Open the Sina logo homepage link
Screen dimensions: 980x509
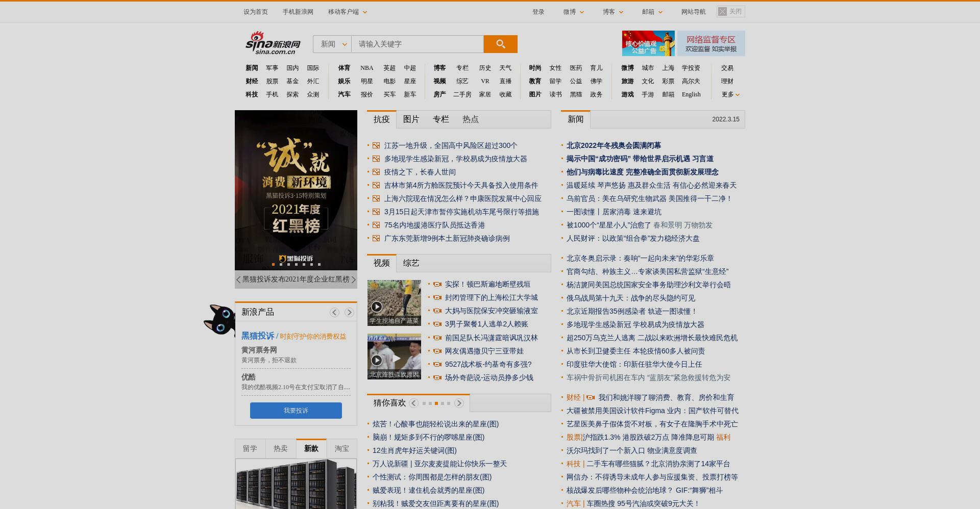click(273, 43)
